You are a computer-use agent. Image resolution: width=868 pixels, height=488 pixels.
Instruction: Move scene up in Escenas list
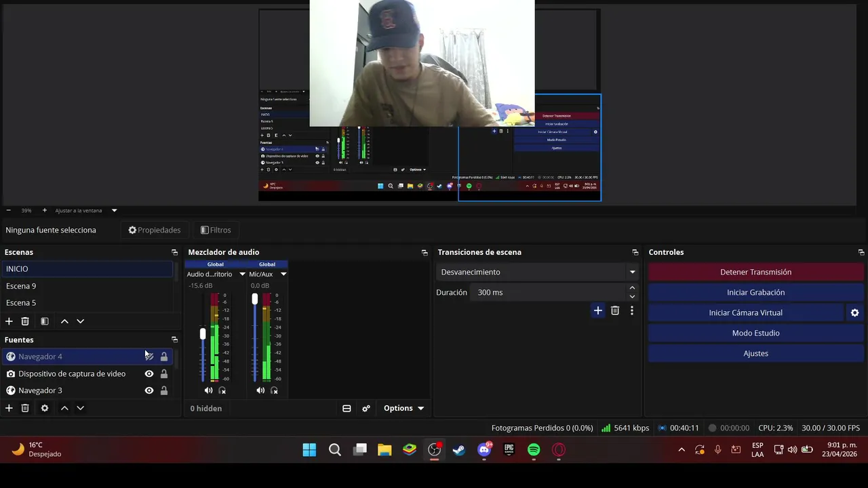pyautogui.click(x=64, y=321)
